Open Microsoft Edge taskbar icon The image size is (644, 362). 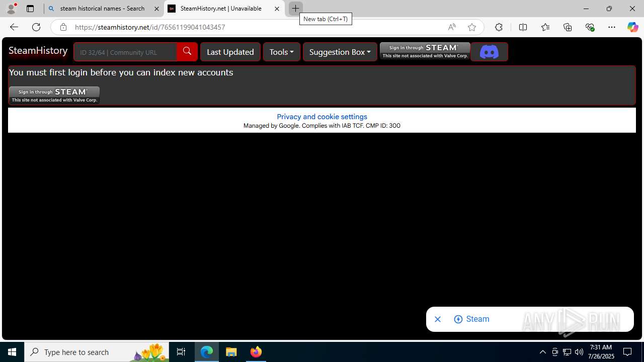(x=207, y=352)
